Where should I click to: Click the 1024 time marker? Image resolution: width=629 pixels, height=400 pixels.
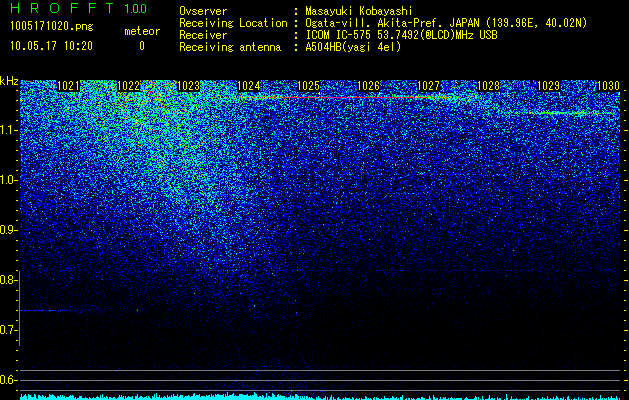(249, 86)
